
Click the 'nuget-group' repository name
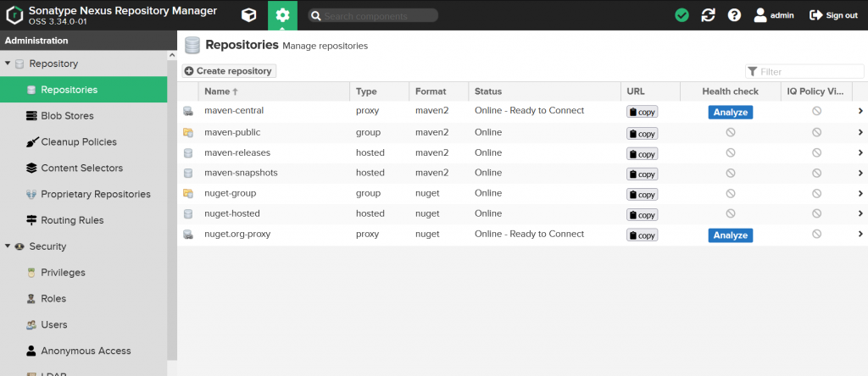coord(231,194)
